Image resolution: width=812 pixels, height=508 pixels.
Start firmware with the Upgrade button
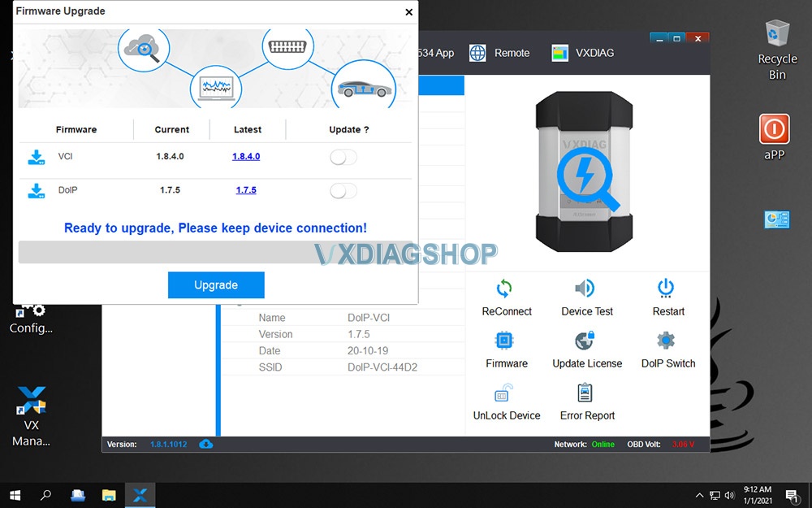[x=216, y=284]
